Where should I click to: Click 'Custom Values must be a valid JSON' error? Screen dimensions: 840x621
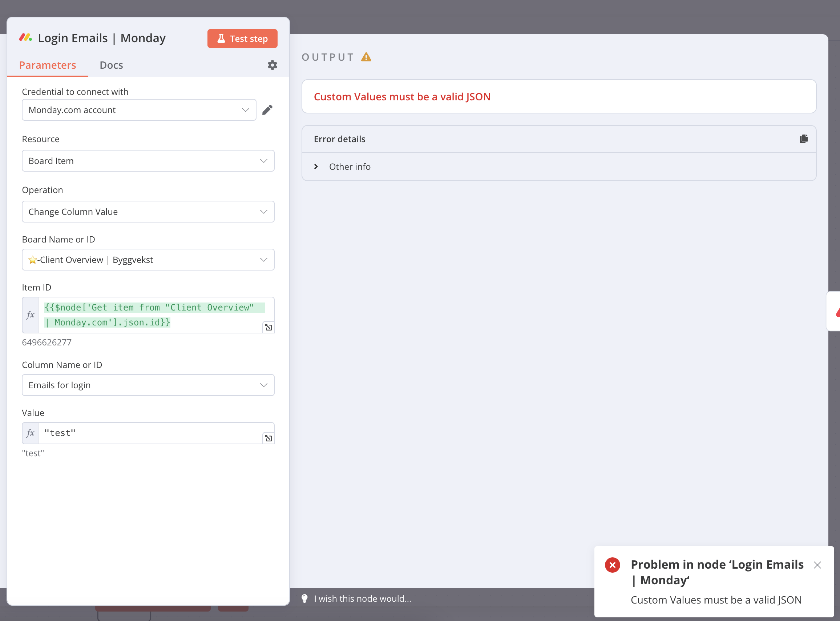pyautogui.click(x=402, y=97)
